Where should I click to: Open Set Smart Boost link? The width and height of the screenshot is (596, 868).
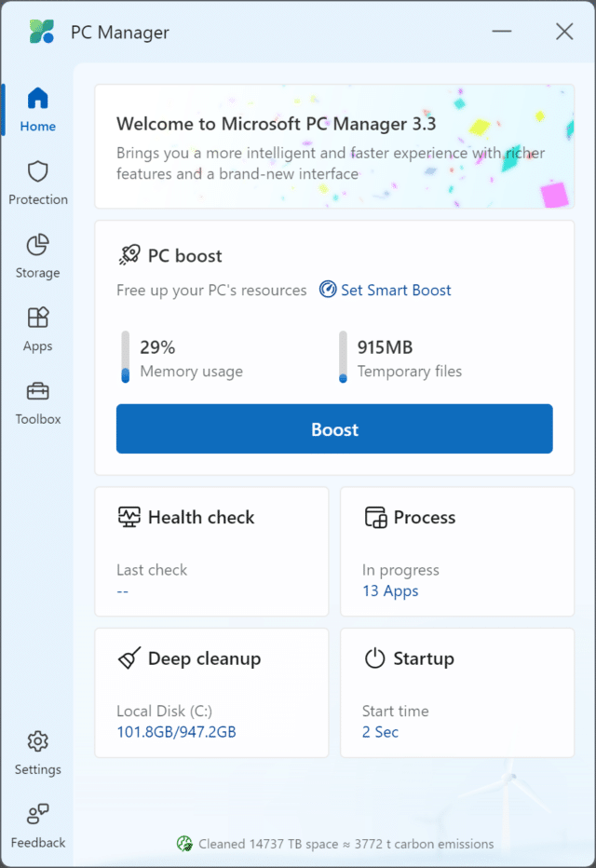(396, 290)
